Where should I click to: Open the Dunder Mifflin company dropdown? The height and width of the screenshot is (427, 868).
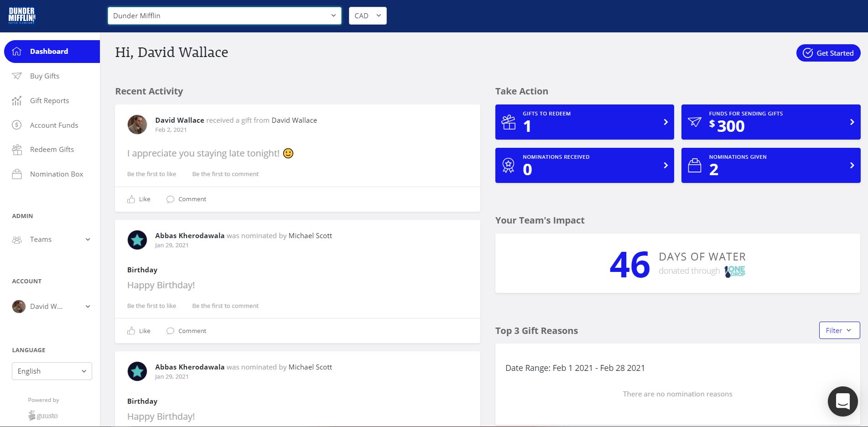coord(224,16)
